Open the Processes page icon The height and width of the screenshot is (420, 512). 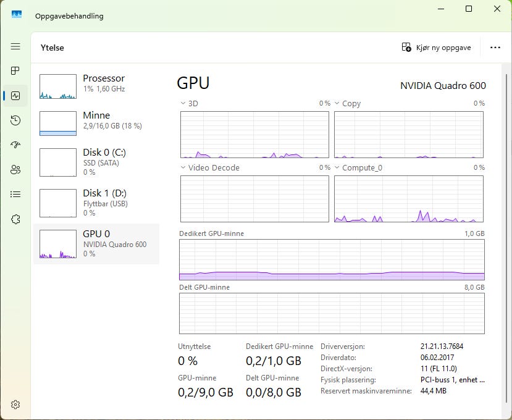[x=15, y=71]
